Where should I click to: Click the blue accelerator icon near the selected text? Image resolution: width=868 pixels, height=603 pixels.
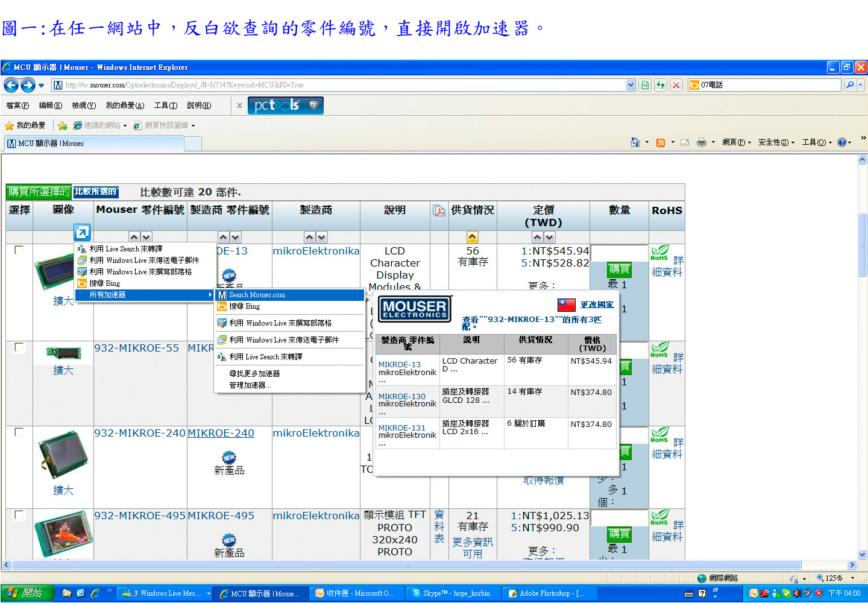[82, 232]
